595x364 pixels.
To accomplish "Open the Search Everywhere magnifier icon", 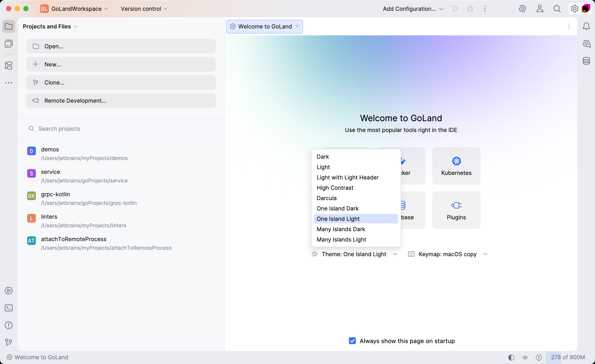I will [x=557, y=9].
